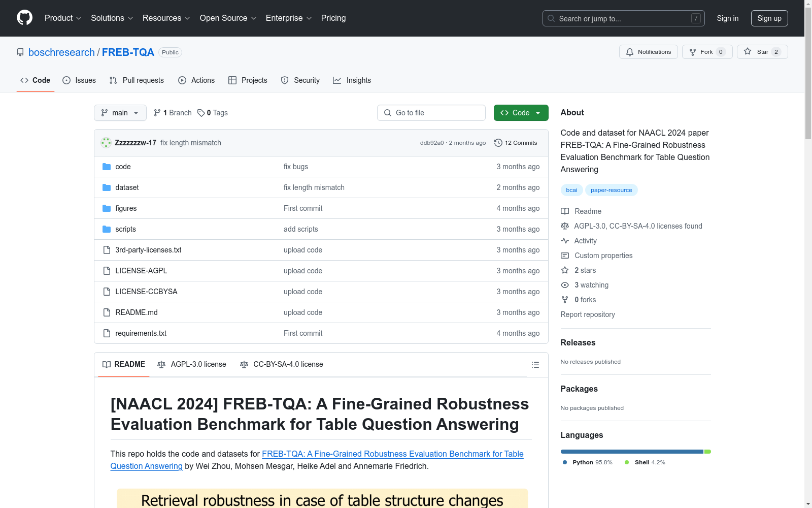Open the Pricing link

(333, 18)
